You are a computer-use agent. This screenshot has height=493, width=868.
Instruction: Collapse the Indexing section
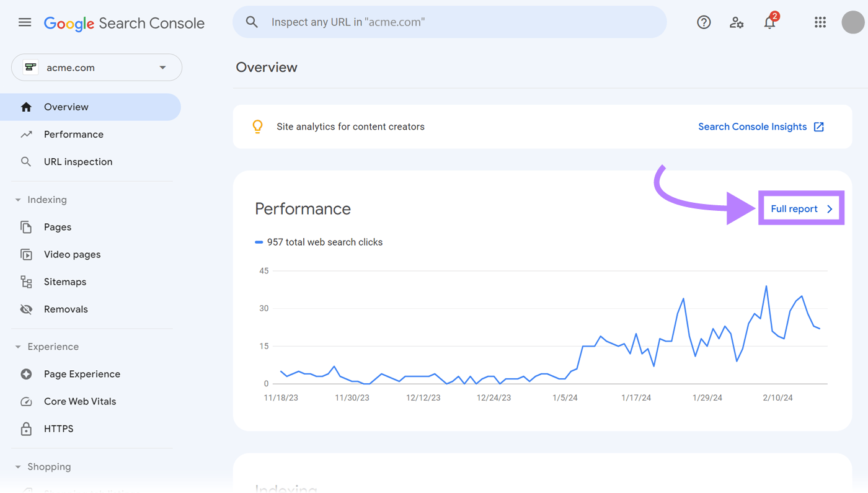[x=17, y=200]
